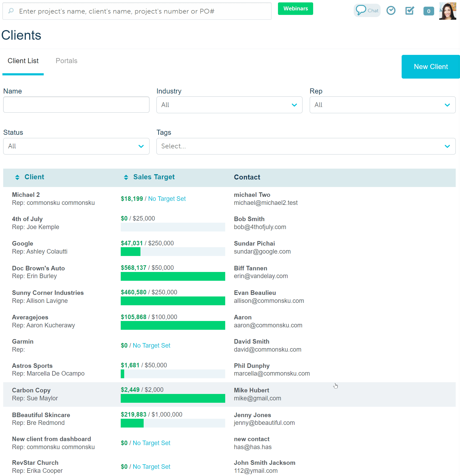The height and width of the screenshot is (476, 460).
Task: Click Carbon Copy's sales progress bar
Action: pyautogui.click(x=173, y=398)
